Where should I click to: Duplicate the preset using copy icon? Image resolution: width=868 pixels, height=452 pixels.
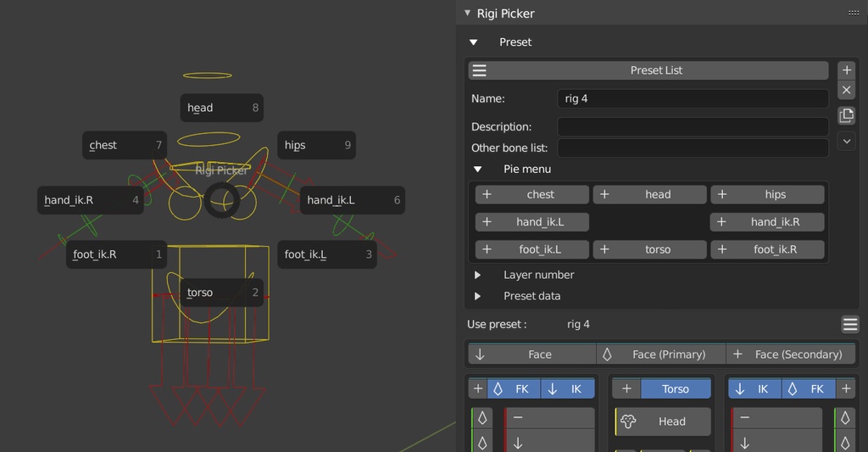(847, 115)
